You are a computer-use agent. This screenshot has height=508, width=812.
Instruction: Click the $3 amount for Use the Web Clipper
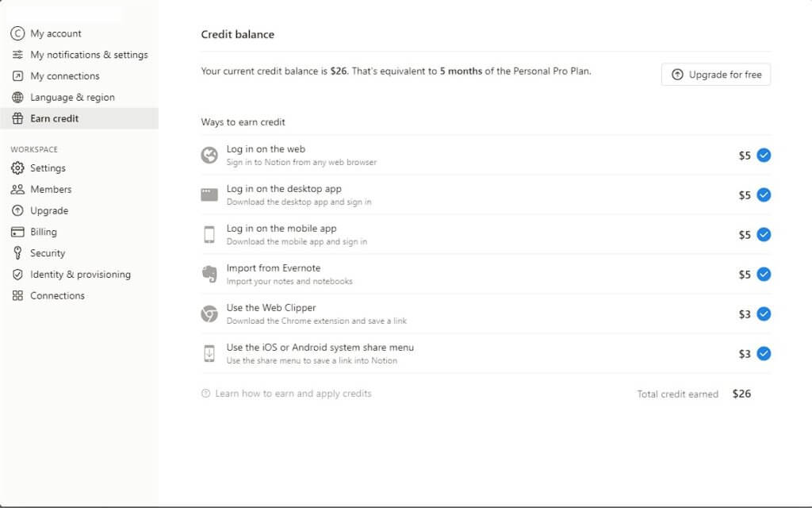[x=744, y=314]
